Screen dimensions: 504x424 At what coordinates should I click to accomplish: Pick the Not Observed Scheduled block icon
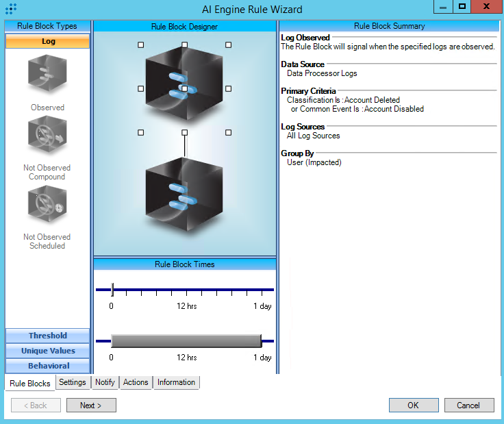pos(47,206)
